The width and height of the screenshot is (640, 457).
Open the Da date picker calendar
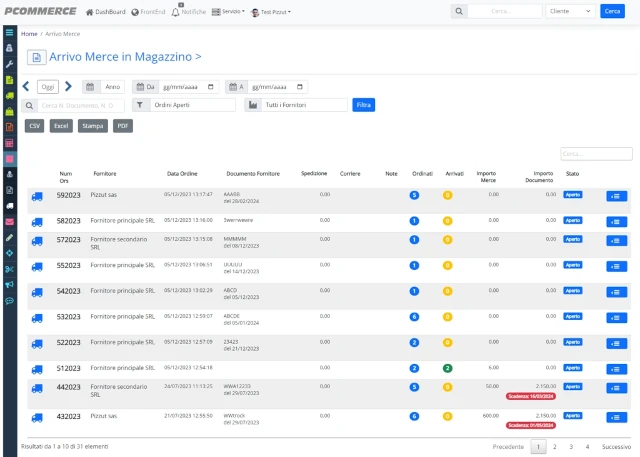211,87
